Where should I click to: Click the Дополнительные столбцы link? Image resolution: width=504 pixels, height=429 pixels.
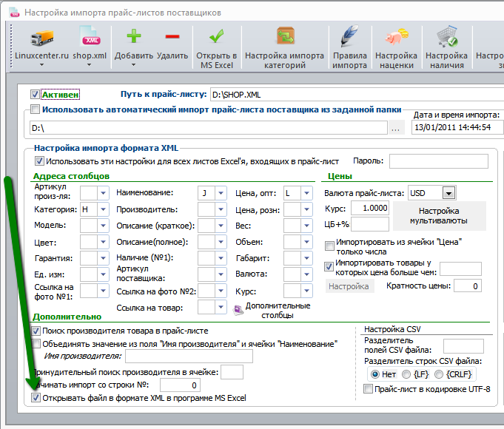coord(278,311)
